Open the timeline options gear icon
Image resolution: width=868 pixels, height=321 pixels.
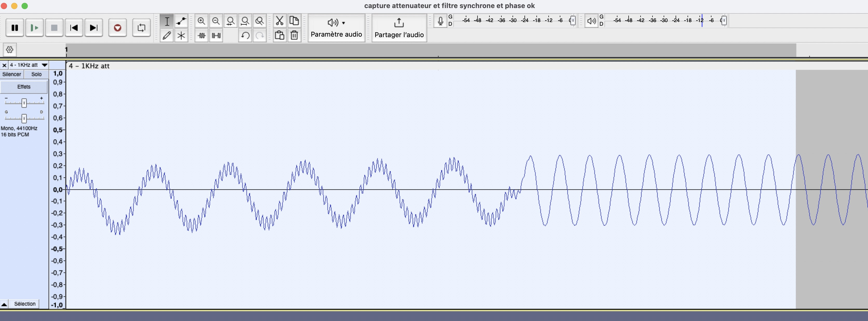click(x=10, y=50)
